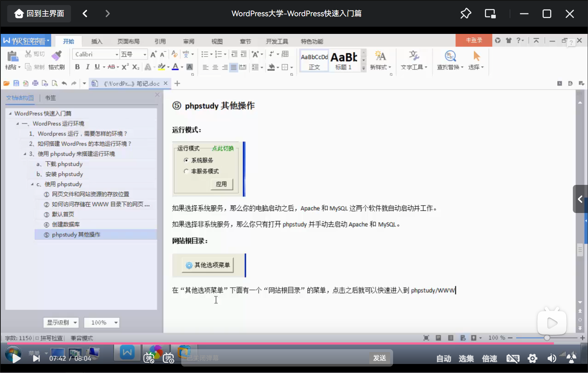Click the Paste clipboard icon
Viewport: 588px width, 373px height.
coord(13,56)
